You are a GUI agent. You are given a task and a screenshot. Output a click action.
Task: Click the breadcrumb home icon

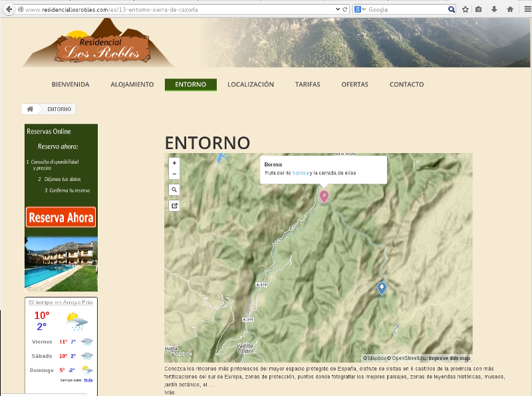(30, 109)
